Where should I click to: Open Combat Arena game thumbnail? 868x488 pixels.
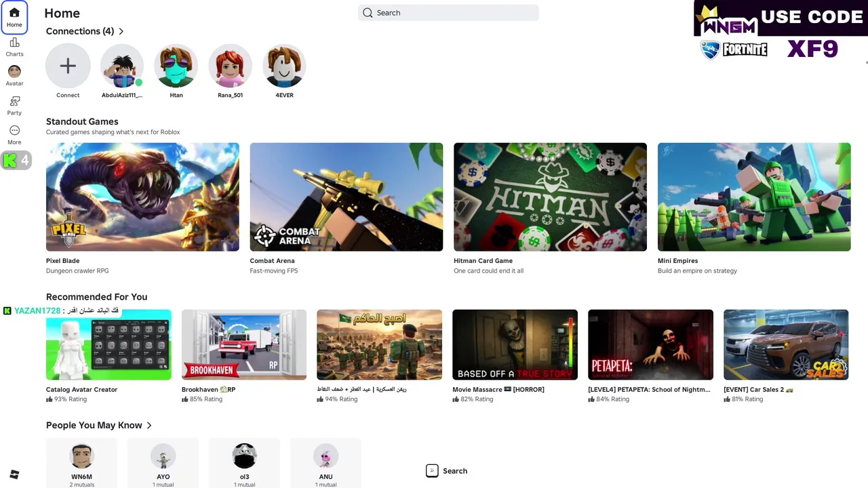(347, 197)
